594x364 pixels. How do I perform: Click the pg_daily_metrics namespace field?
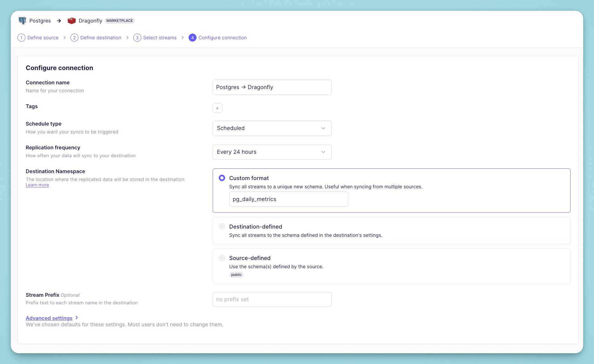(289, 199)
